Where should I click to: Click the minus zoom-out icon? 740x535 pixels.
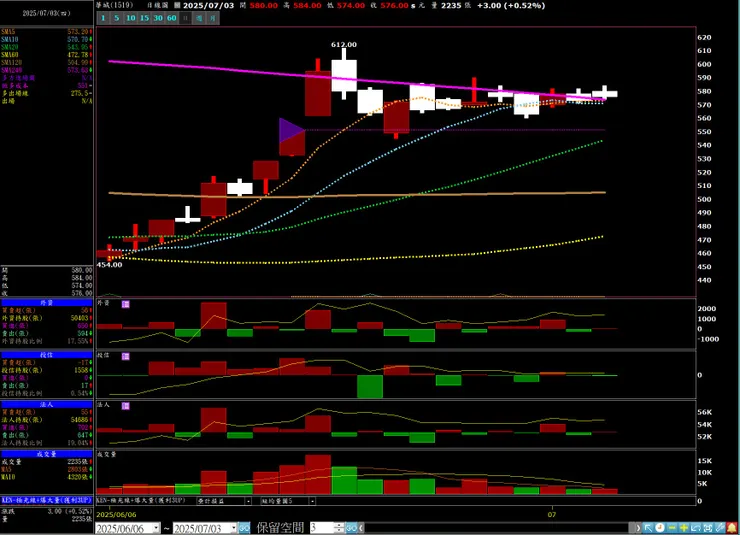click(672, 528)
